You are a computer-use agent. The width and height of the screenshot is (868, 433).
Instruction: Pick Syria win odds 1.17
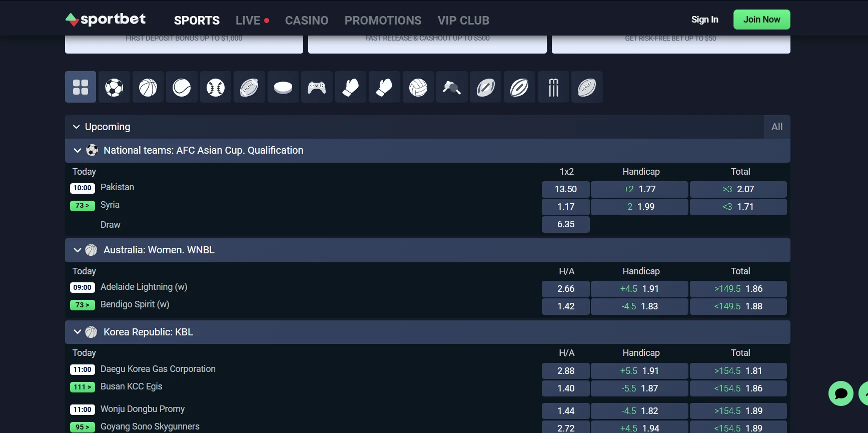tap(566, 207)
